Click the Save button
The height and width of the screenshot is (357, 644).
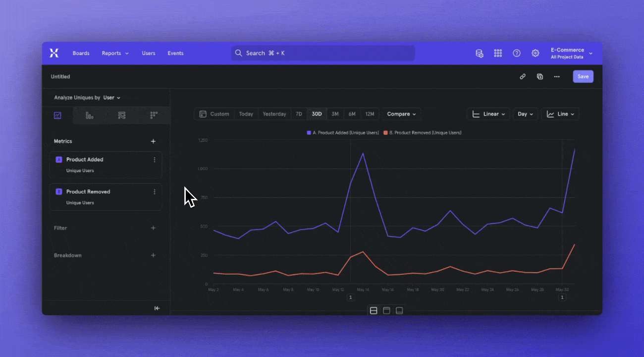pos(583,76)
